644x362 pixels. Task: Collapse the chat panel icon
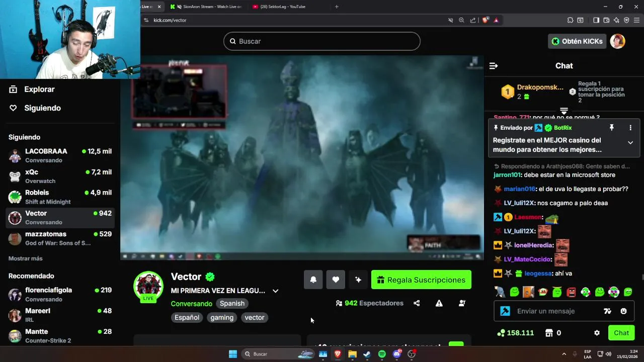494,66
